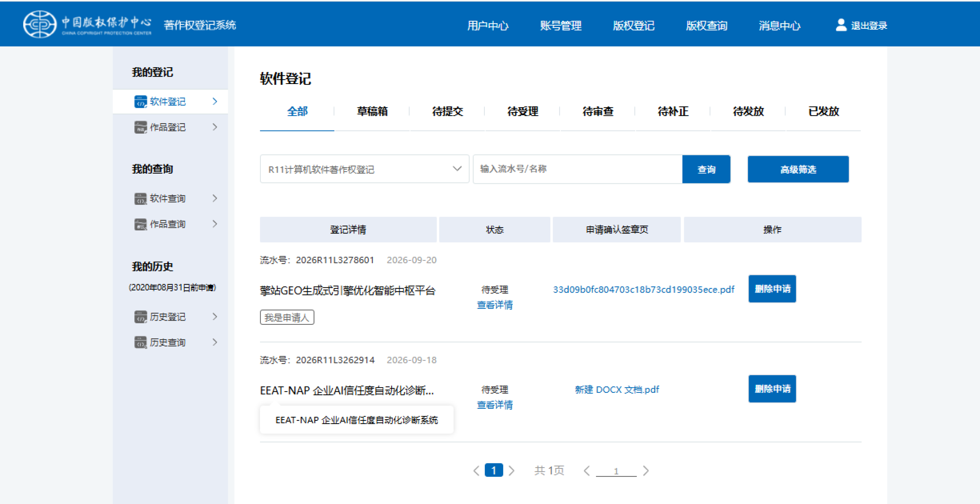The width and height of the screenshot is (980, 504).
Task: Switch to the 待受理 tab
Action: (x=523, y=111)
